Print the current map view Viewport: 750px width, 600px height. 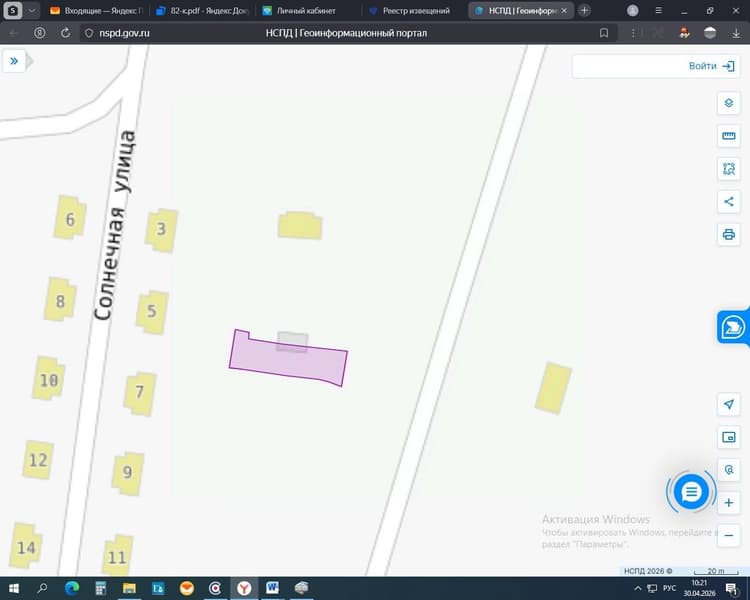tap(728, 234)
